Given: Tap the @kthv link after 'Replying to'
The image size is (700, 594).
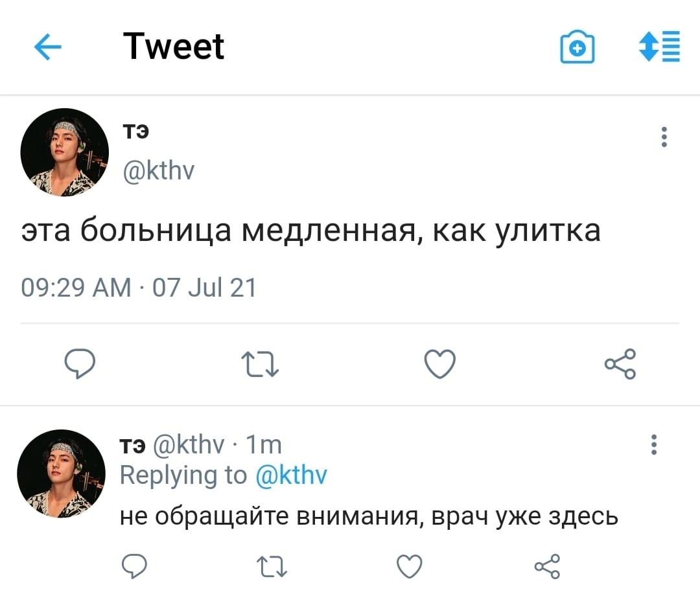Looking at the screenshot, I should 291,476.
